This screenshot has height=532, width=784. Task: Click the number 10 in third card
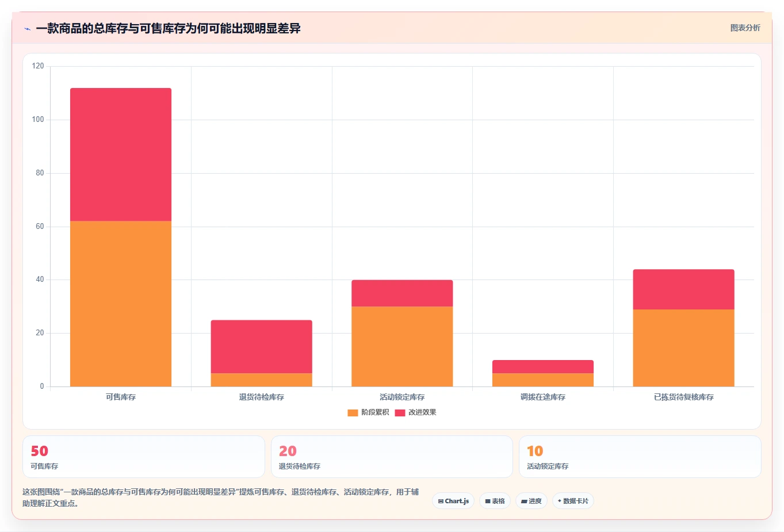pos(535,451)
